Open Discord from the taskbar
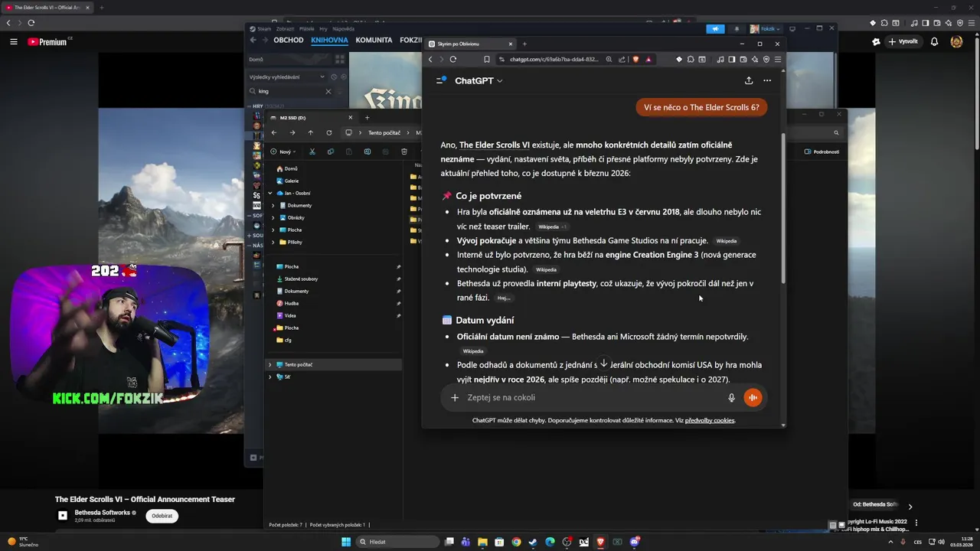The height and width of the screenshot is (551, 980). 634,542
